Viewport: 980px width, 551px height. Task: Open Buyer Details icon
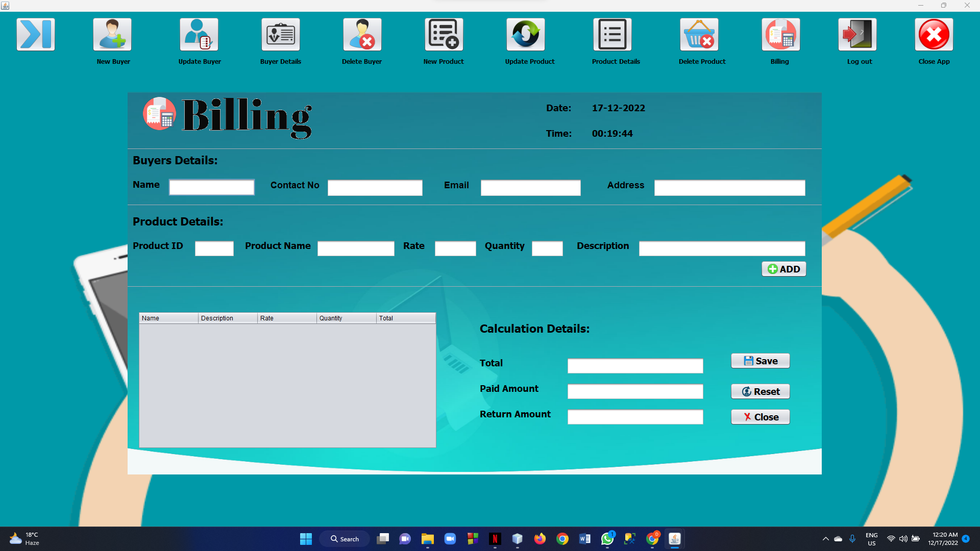(281, 35)
